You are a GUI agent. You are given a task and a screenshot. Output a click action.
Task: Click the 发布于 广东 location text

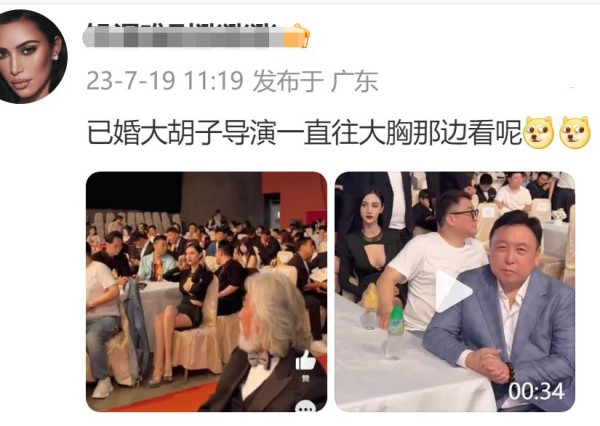(315, 81)
